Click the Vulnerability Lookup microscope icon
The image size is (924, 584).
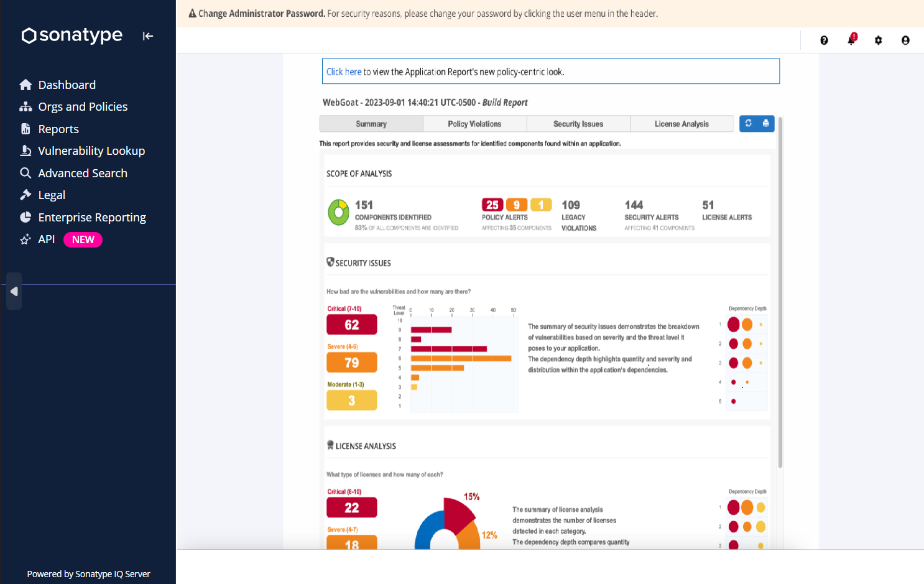tap(25, 151)
